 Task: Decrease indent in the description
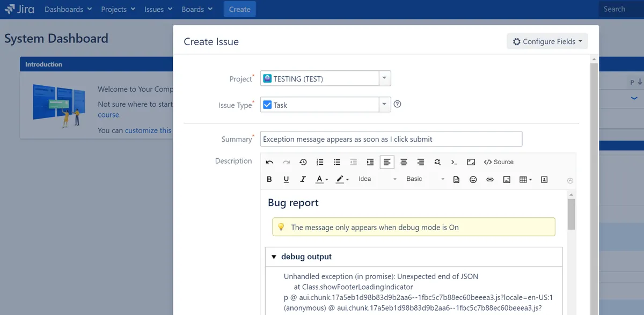[353, 162]
